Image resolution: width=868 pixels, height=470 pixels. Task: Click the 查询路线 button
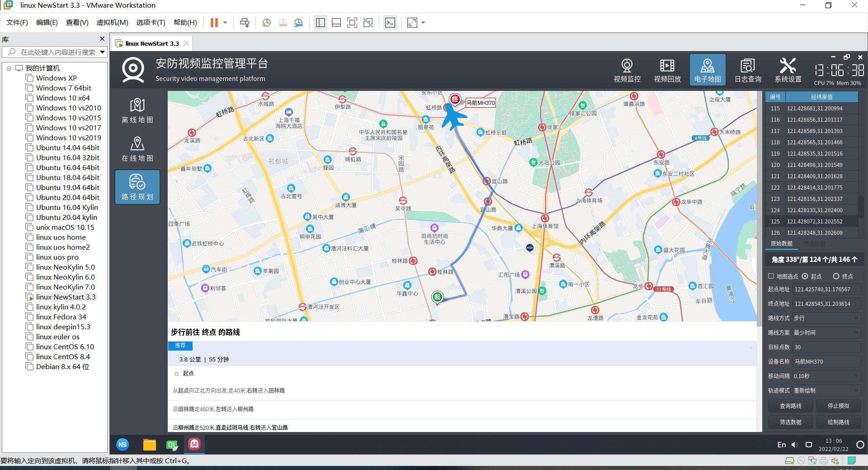point(790,406)
